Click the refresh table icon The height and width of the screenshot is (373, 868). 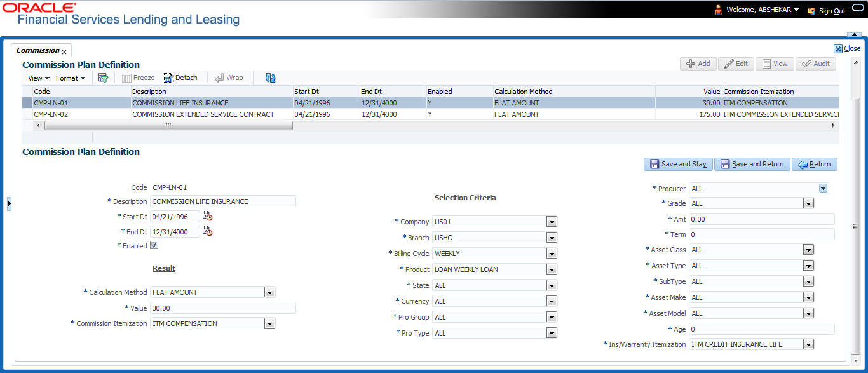[271, 78]
